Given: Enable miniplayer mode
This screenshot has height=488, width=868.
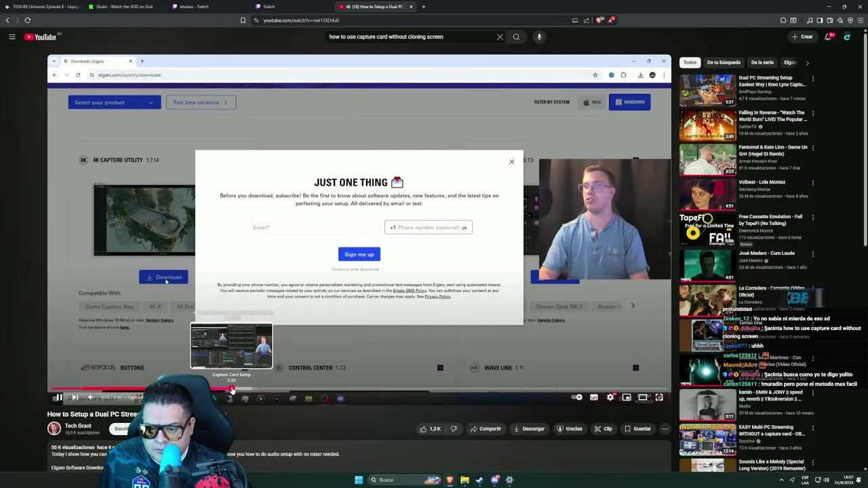Looking at the screenshot, I should (627, 398).
